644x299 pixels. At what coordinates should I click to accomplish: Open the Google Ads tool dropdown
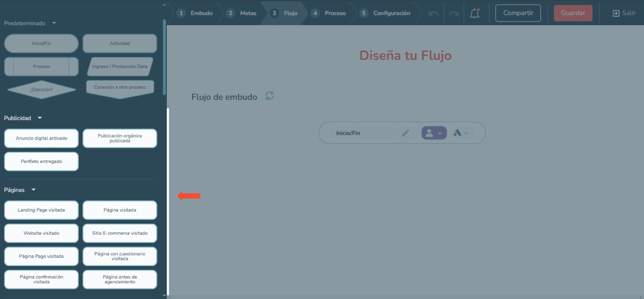point(461,133)
